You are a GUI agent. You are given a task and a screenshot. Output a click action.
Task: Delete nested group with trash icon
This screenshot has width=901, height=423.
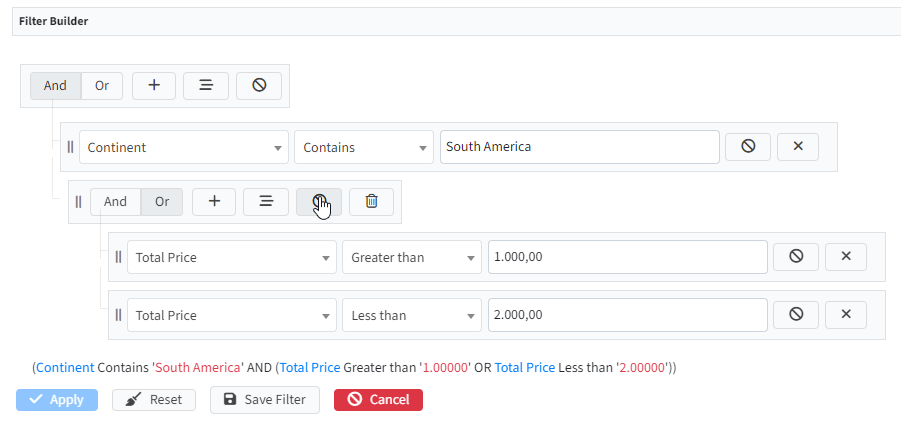(x=372, y=202)
